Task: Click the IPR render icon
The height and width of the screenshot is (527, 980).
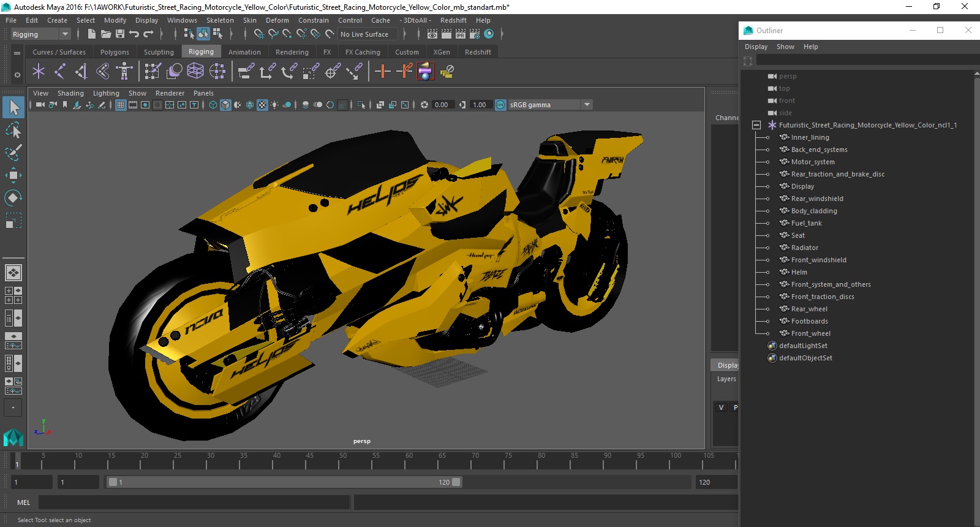Action: (x=461, y=34)
